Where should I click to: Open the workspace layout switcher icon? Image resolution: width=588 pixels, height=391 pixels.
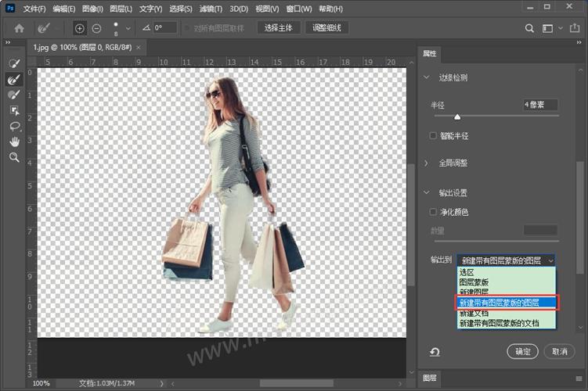point(547,28)
